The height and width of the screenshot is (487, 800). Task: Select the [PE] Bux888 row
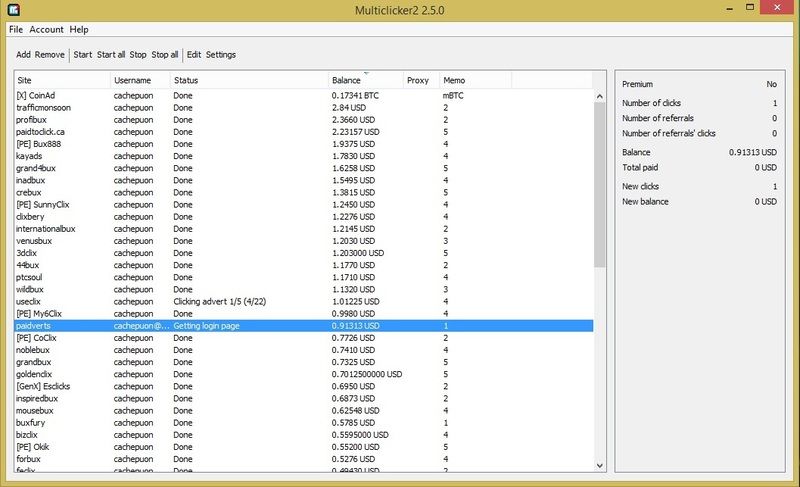pyautogui.click(x=304, y=144)
